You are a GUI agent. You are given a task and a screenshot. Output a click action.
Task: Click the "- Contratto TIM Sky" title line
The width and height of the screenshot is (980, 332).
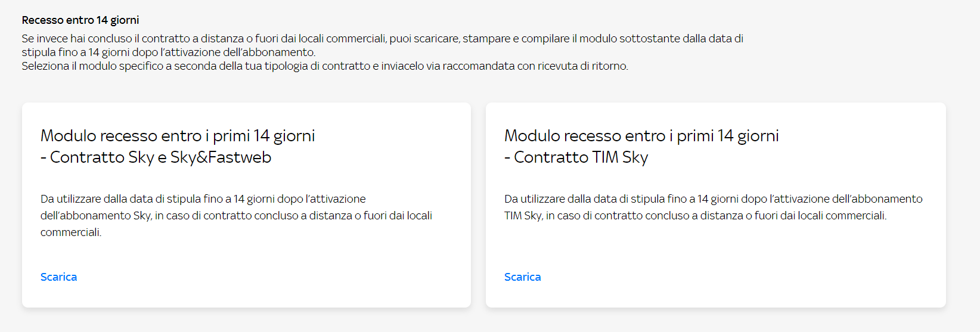pyautogui.click(x=576, y=157)
